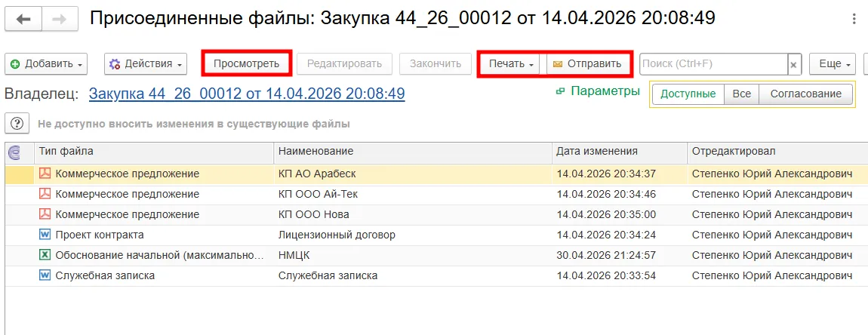Open the Еще dropdown menu
This screenshot has width=868, height=335.
pyautogui.click(x=833, y=64)
